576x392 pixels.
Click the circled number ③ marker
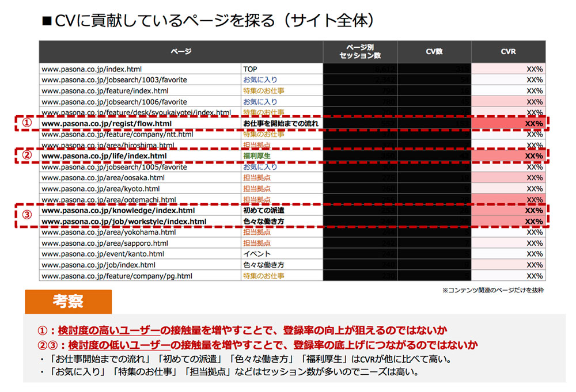click(x=26, y=216)
